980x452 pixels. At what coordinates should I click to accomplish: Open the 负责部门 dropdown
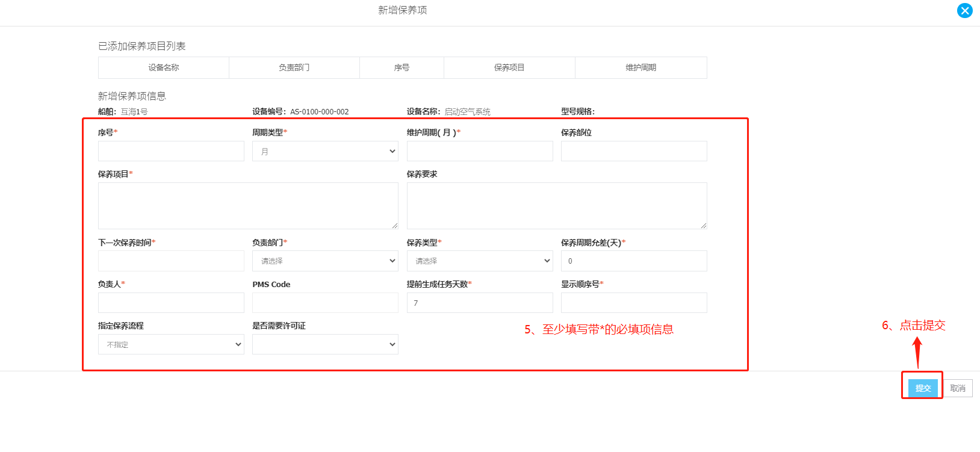click(x=325, y=261)
